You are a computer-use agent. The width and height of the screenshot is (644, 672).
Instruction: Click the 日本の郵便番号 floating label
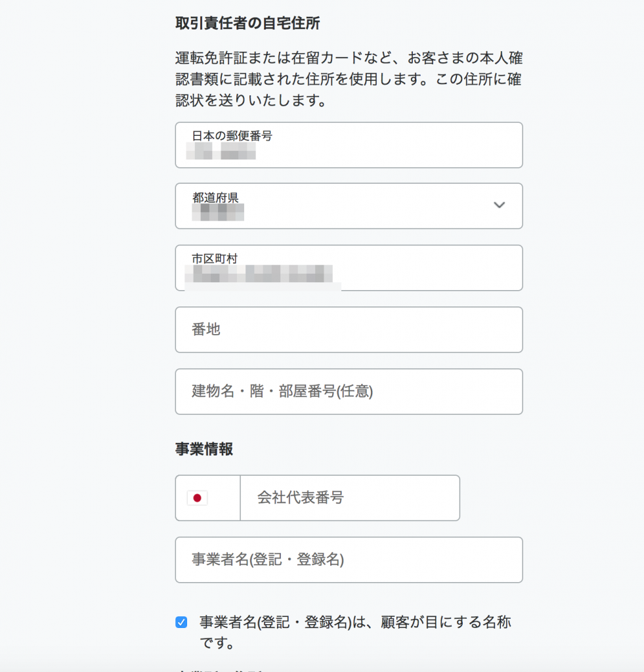pyautogui.click(x=232, y=136)
